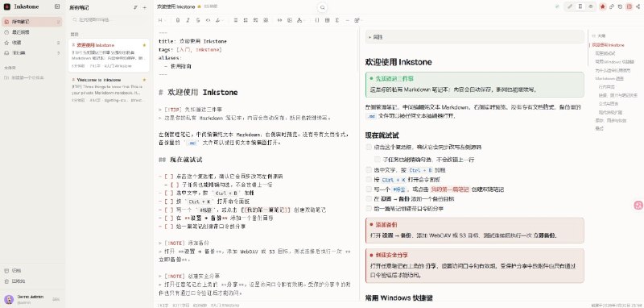
Task: Open the 'Welcome to Inkstone' note card
Action: [109, 89]
